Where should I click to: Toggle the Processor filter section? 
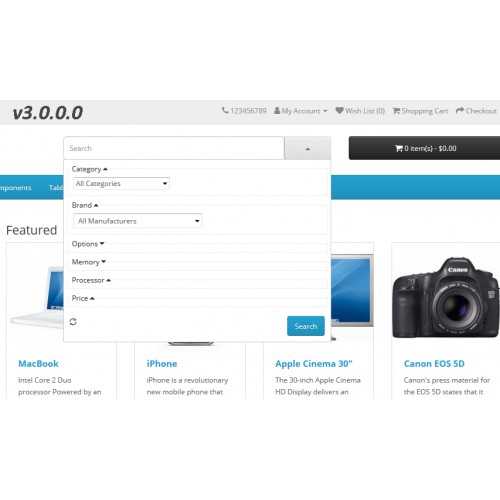pyautogui.click(x=91, y=280)
